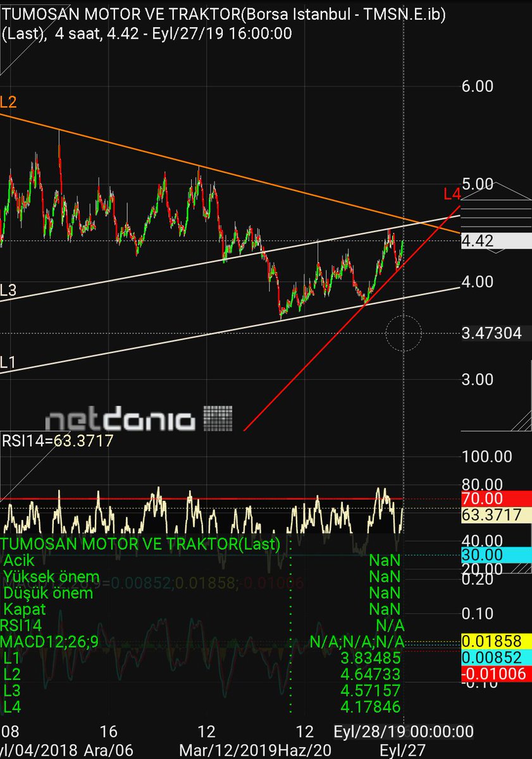Tap the 4.00 price axis label
This screenshot has height=759, width=532.
(x=478, y=281)
